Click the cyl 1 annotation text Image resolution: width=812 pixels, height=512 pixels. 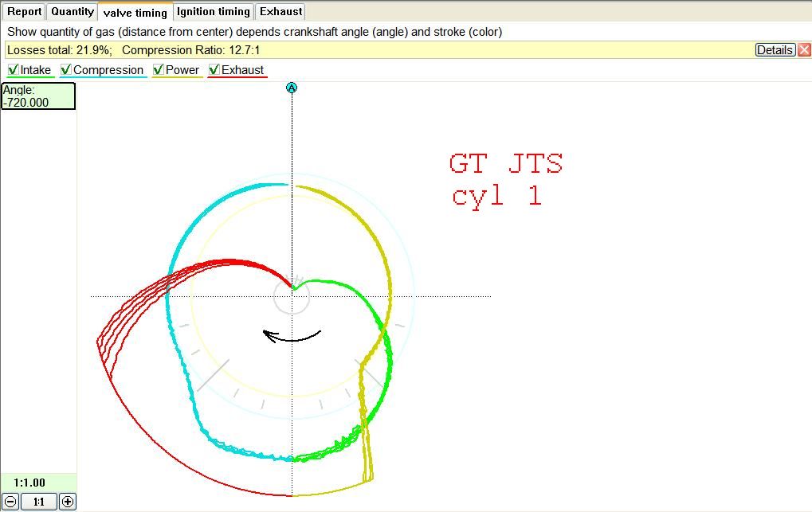[496, 196]
